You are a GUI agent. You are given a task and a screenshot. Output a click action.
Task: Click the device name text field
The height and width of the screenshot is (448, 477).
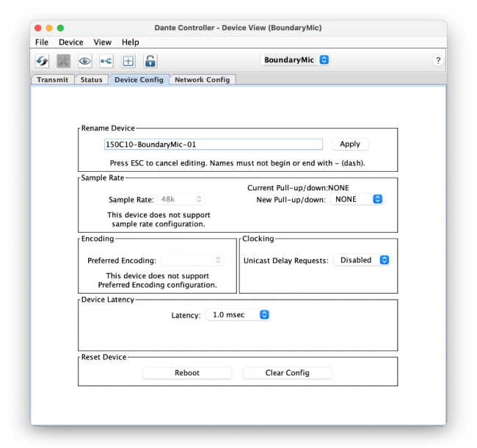[213, 145]
